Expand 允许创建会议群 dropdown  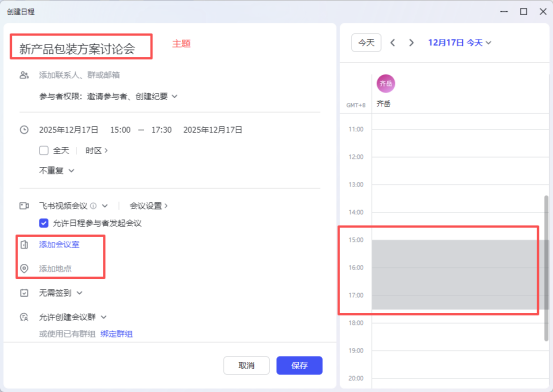(x=73, y=317)
